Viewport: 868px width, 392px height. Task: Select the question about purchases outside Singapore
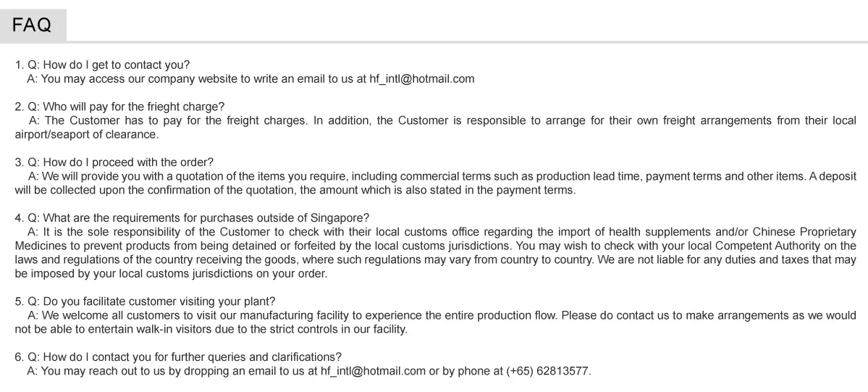point(206,218)
